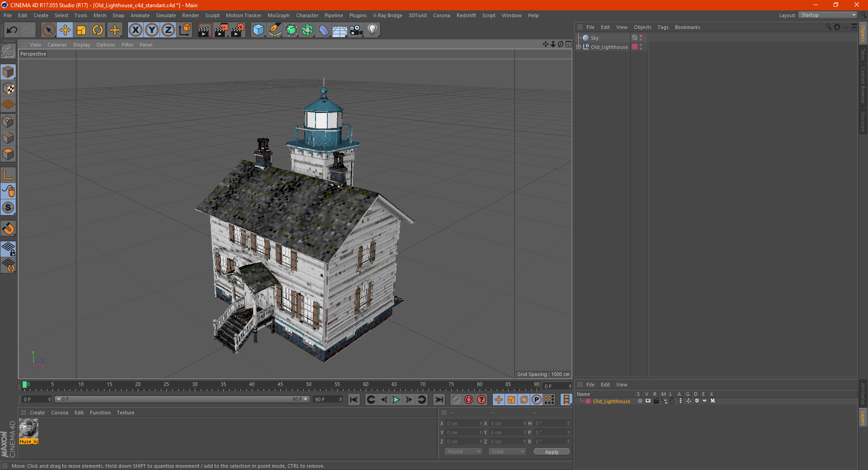Open the Floor environment icon
Screen dimensions: 868x470
tap(340, 30)
